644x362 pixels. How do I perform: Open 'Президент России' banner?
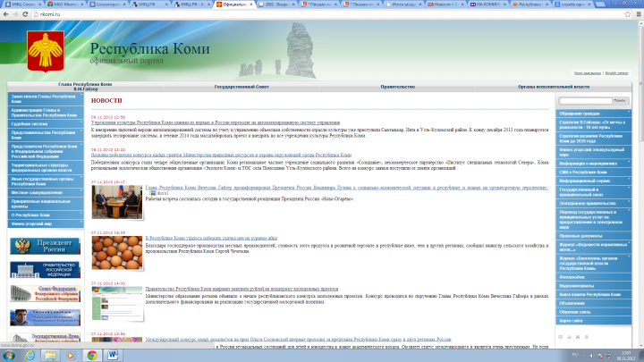tap(46, 247)
